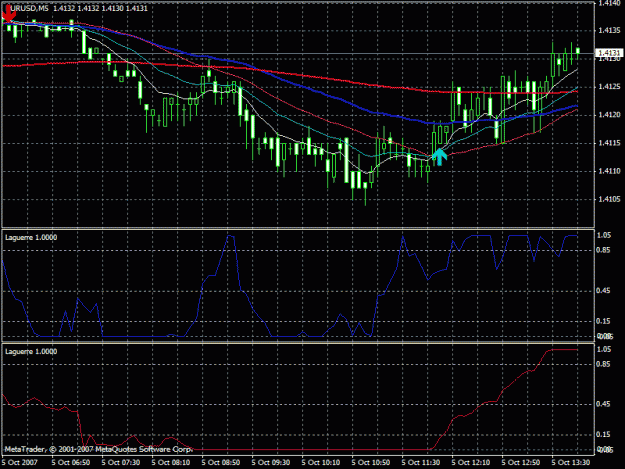Click the 1.4105 price axis label
The width and height of the screenshot is (625, 469).
coord(609,199)
